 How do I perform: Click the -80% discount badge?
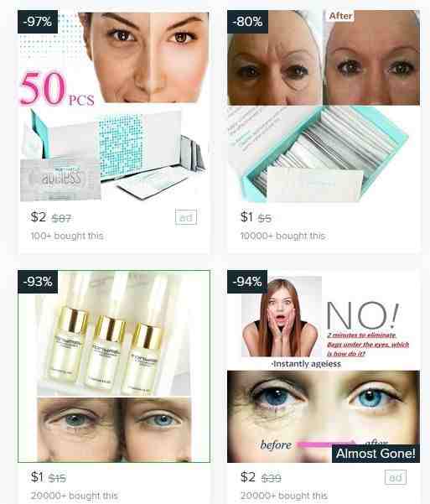tap(247, 22)
